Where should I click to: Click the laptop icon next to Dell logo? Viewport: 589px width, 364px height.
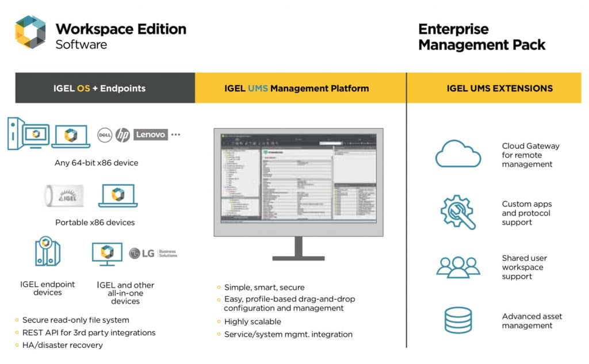(x=71, y=136)
